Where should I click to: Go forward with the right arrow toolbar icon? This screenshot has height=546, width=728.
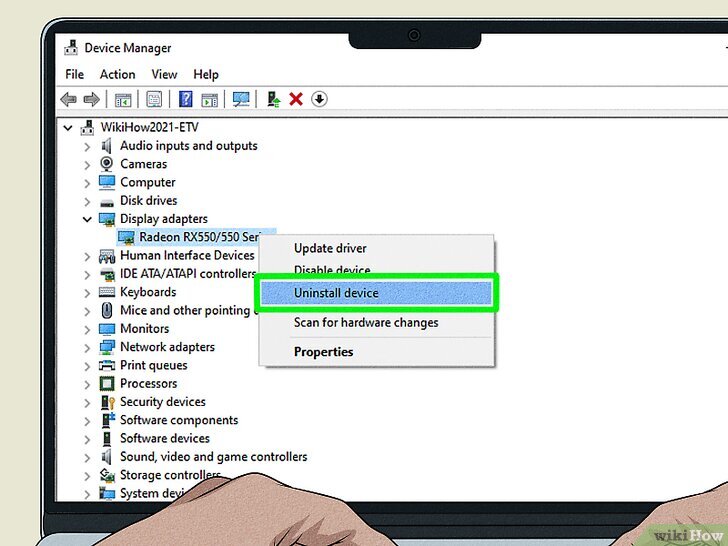click(x=91, y=99)
